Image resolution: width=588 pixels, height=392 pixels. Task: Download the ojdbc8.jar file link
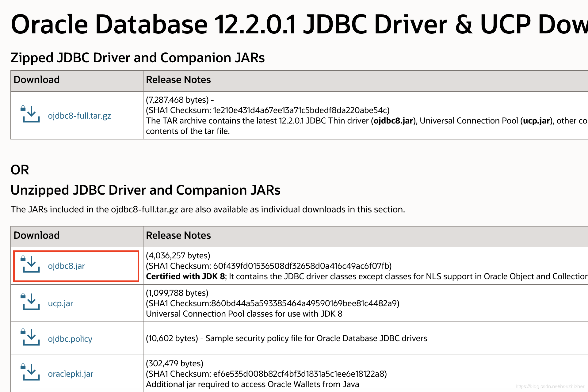point(66,266)
